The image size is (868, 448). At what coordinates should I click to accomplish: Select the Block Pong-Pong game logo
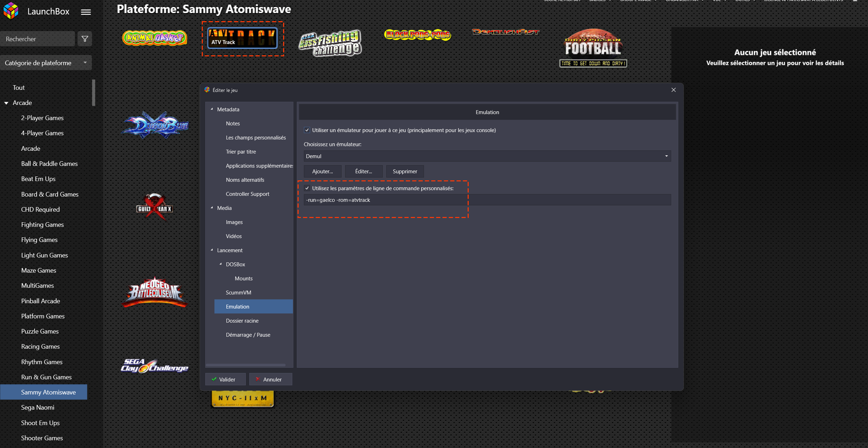pyautogui.click(x=417, y=35)
